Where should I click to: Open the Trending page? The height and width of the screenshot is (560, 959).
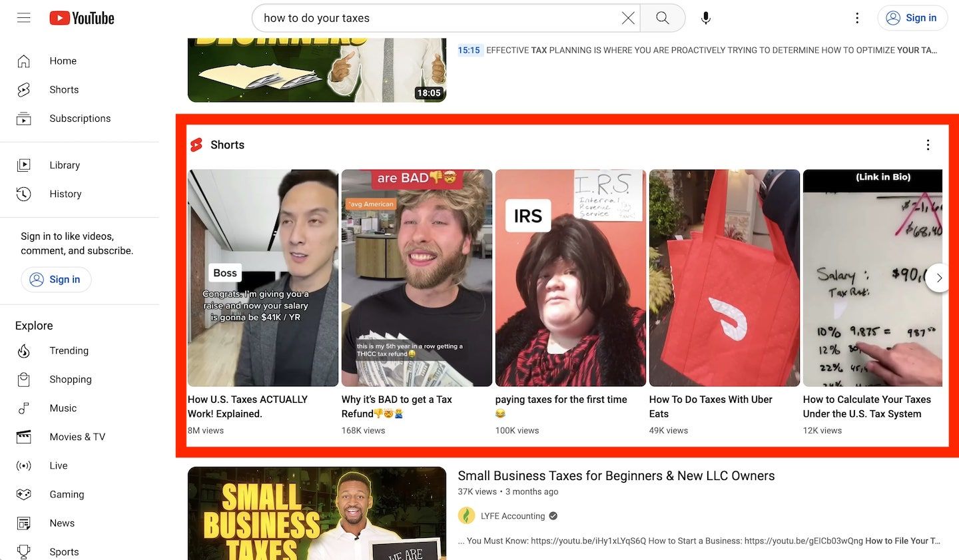click(x=69, y=350)
